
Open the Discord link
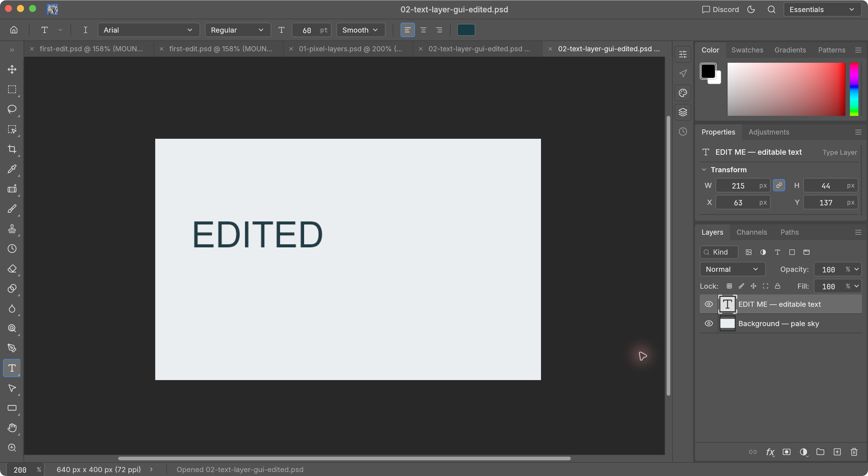(x=720, y=9)
